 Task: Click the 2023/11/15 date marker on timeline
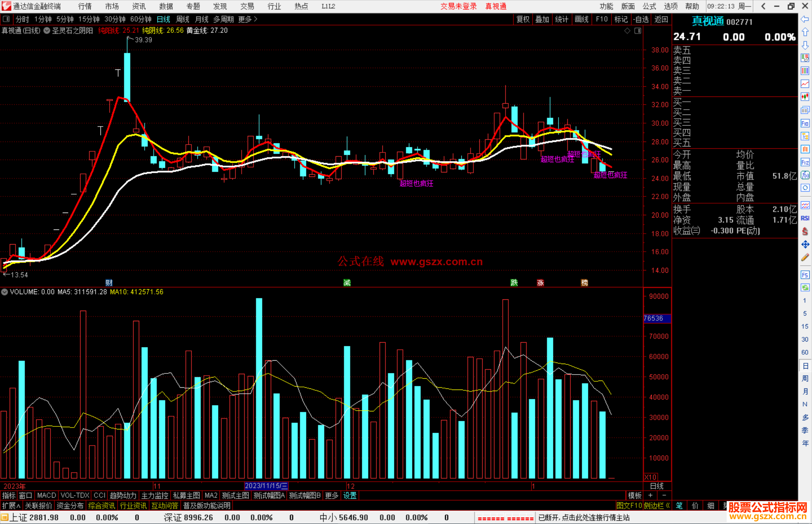click(266, 486)
